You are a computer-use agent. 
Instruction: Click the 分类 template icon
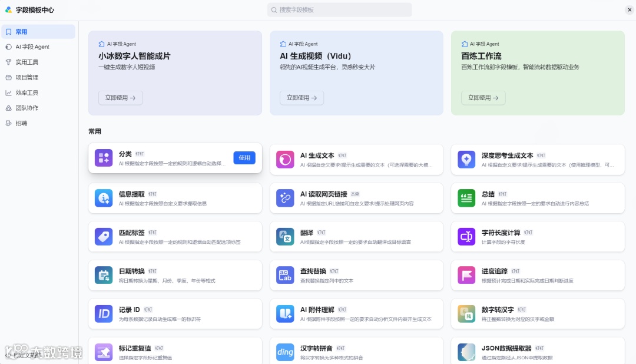tap(104, 158)
